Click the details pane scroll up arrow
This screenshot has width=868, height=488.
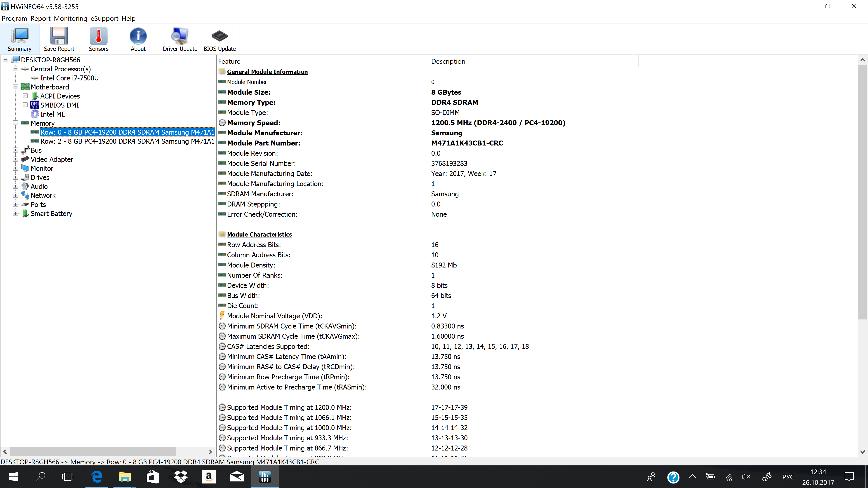click(x=862, y=60)
